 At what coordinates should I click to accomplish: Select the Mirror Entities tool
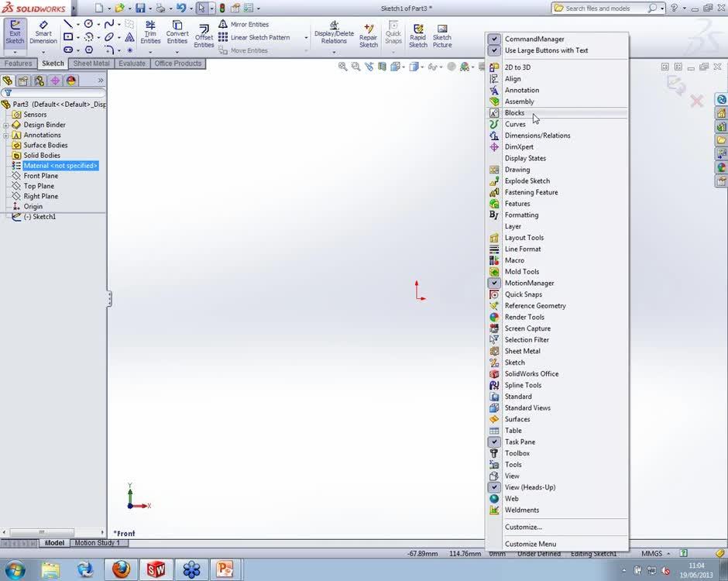(x=248, y=23)
